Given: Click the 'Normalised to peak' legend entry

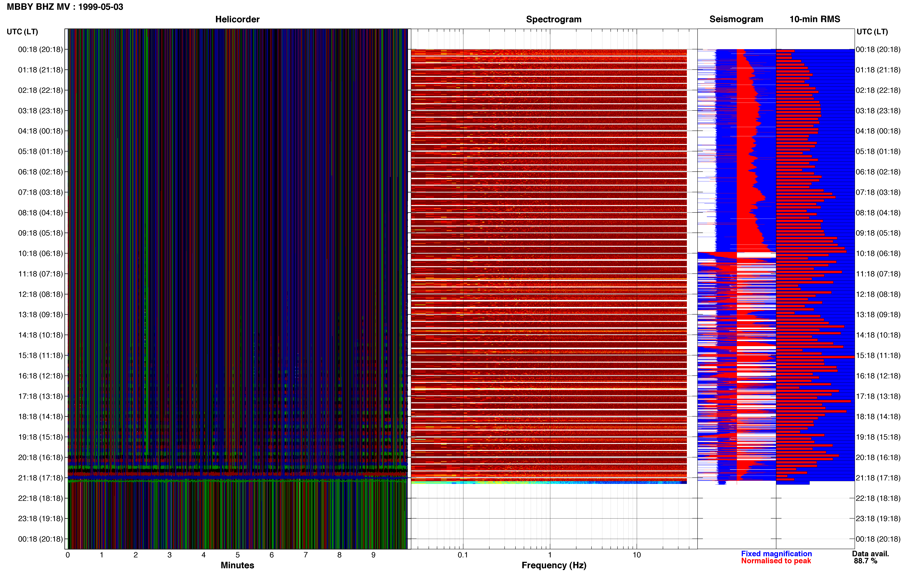Looking at the screenshot, I should (776, 561).
